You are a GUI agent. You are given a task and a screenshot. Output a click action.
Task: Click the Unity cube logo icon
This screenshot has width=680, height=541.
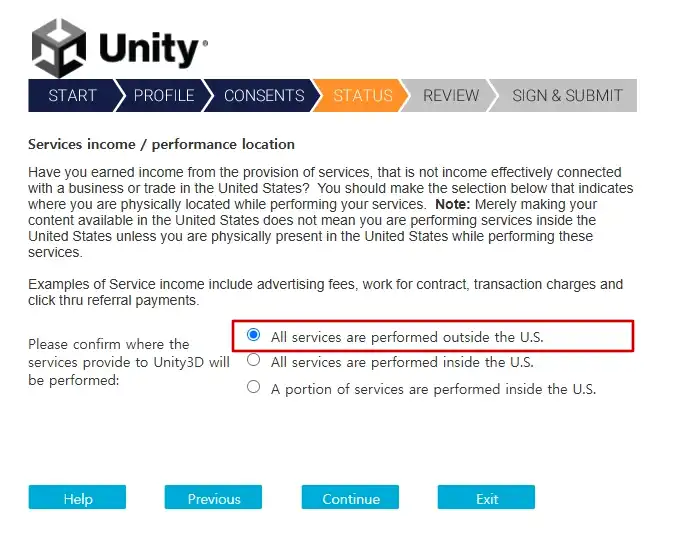(59, 48)
